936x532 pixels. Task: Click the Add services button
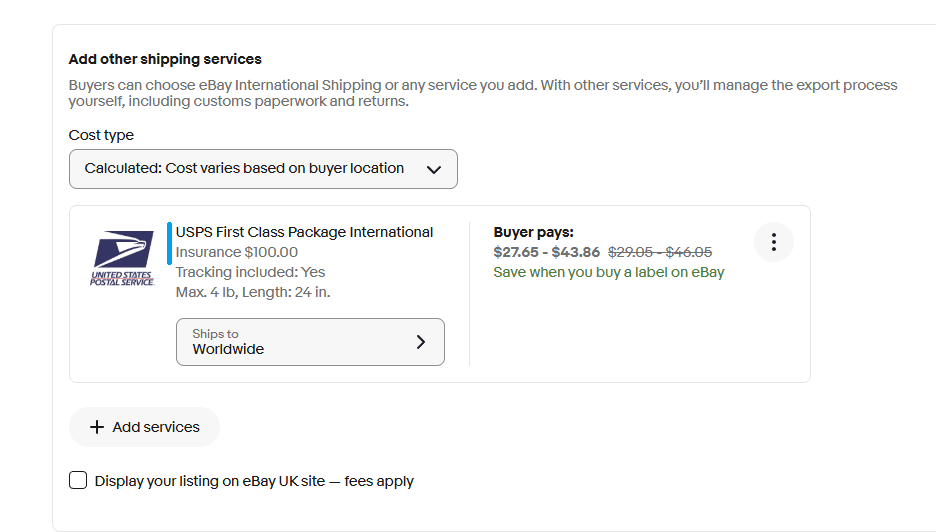[x=144, y=427]
